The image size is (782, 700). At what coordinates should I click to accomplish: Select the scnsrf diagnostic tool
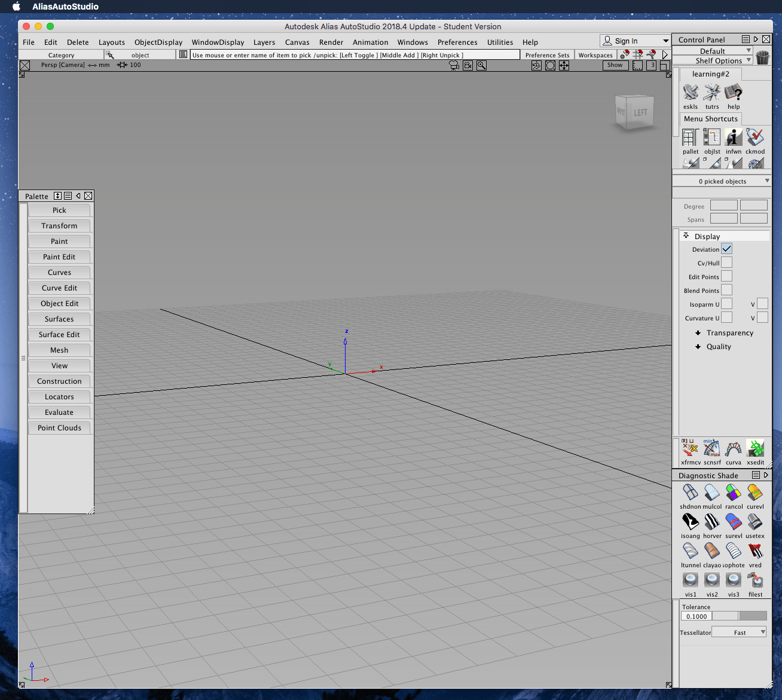(x=712, y=448)
